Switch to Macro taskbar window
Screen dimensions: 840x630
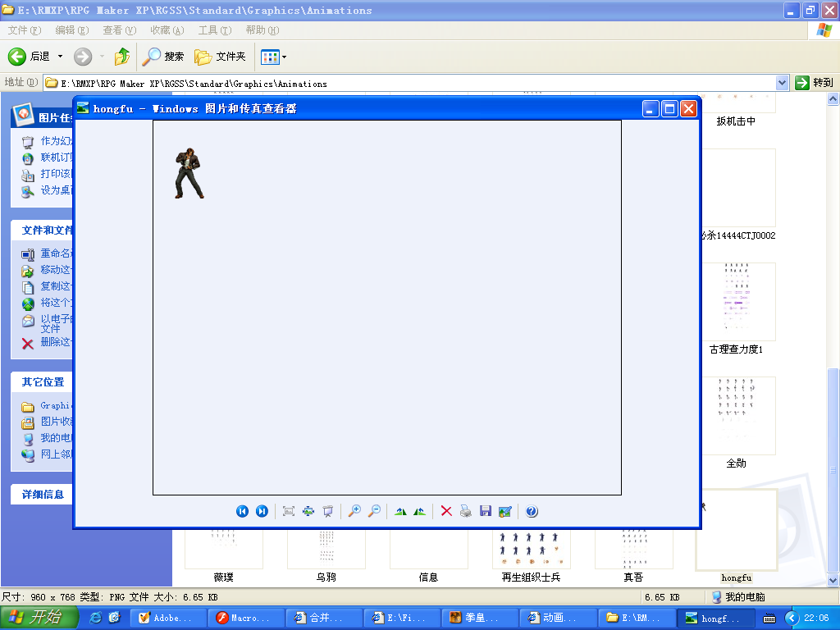[x=246, y=618]
